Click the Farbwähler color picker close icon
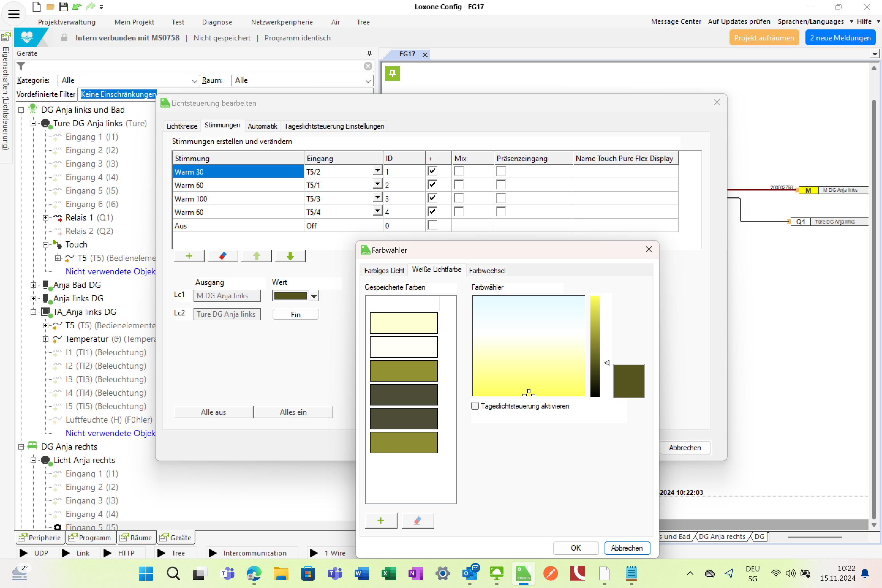This screenshot has height=588, width=882. click(649, 249)
